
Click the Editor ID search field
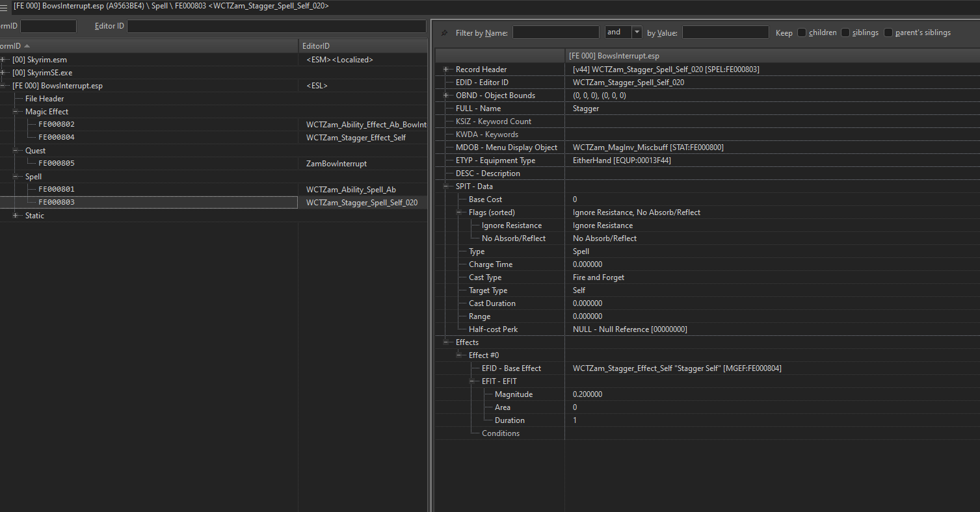277,26
